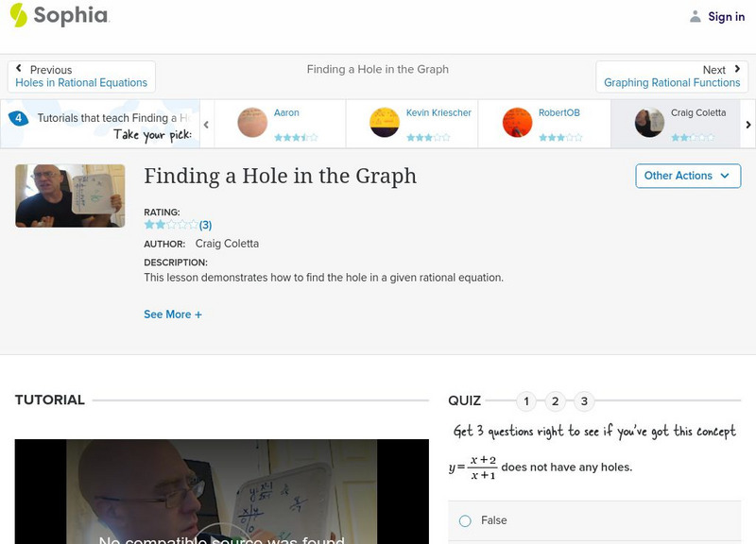The image size is (756, 544).
Task: Open the Other Actions dropdown
Action: tap(687, 176)
